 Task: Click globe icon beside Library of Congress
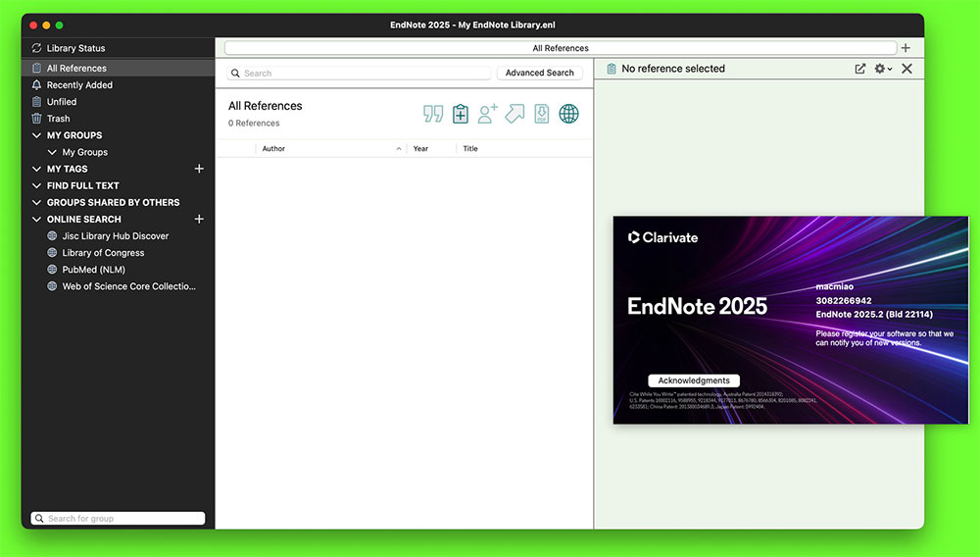(53, 253)
